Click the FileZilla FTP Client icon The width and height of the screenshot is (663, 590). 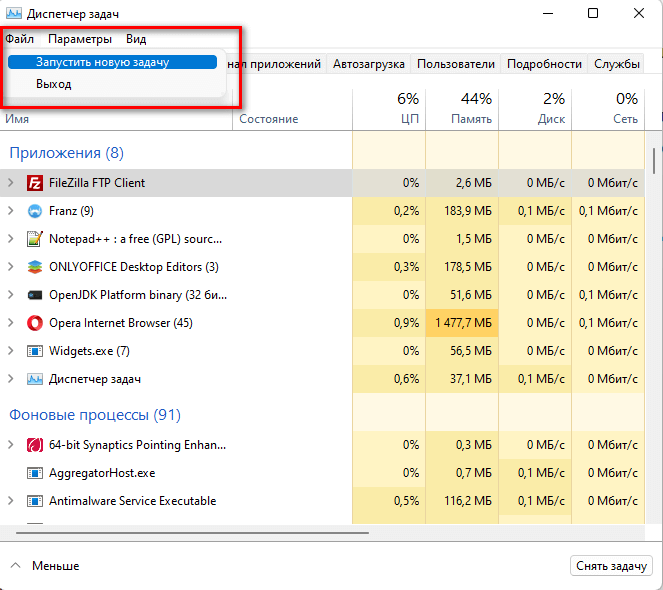(35, 183)
